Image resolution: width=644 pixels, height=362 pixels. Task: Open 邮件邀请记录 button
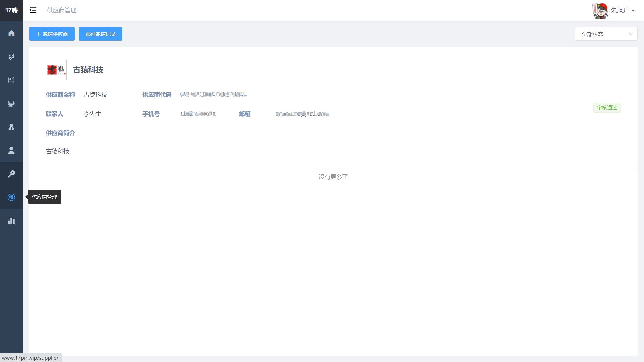click(100, 34)
